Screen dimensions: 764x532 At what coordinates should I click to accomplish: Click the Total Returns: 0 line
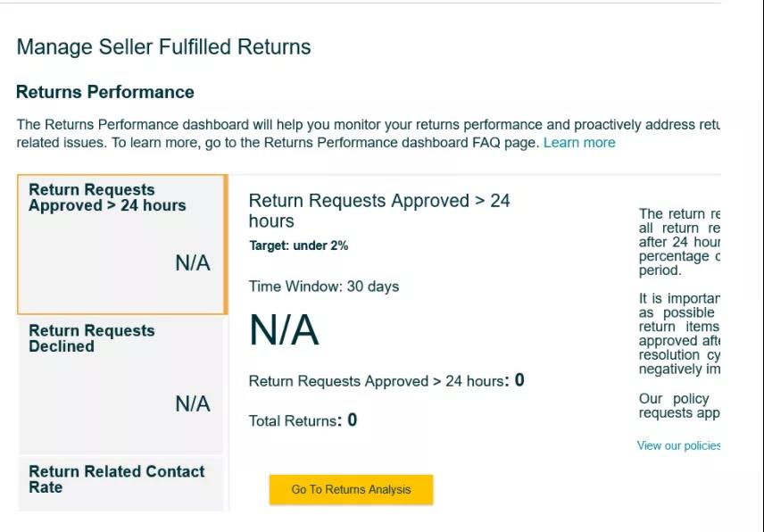point(303,420)
